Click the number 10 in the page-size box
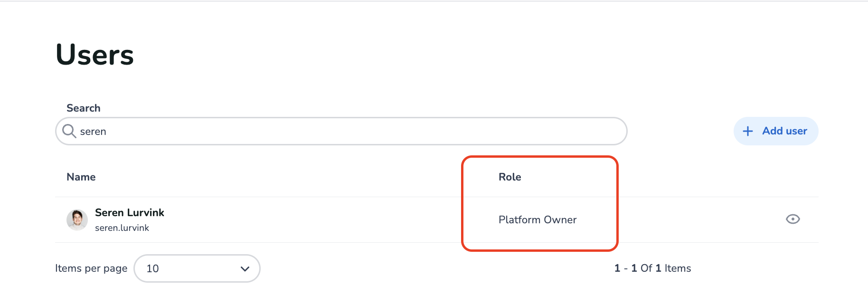 click(152, 269)
